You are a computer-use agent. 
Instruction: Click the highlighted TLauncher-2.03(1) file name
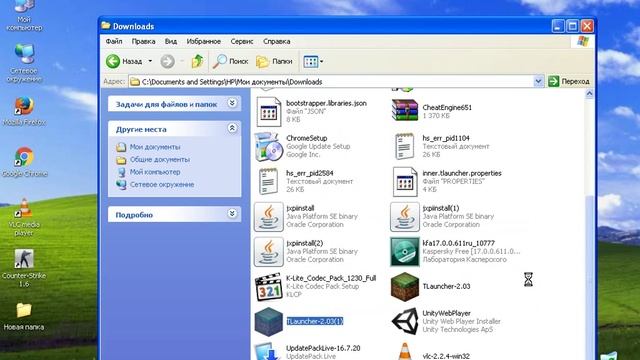315,321
